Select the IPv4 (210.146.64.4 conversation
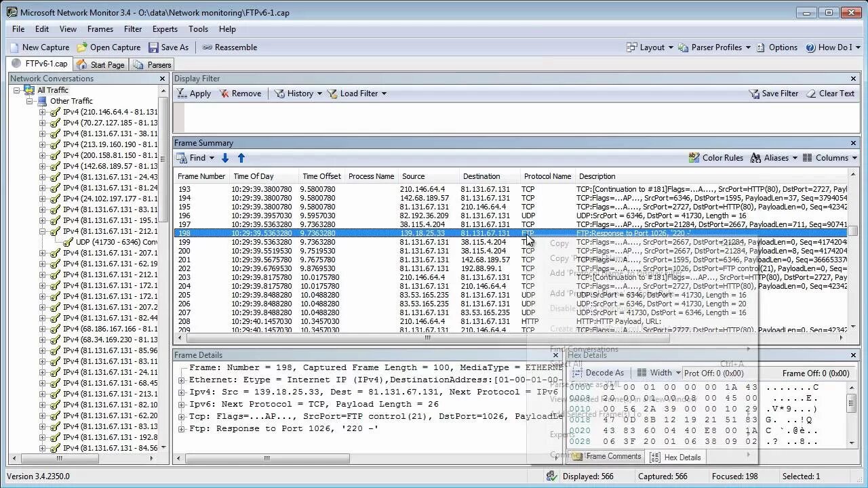This screenshot has height=488, width=868. click(x=110, y=112)
